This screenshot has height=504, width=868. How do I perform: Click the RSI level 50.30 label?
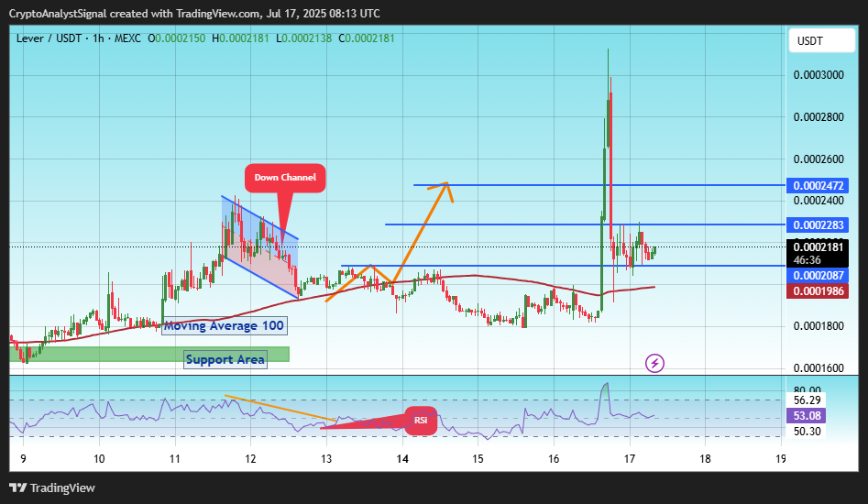tap(807, 431)
